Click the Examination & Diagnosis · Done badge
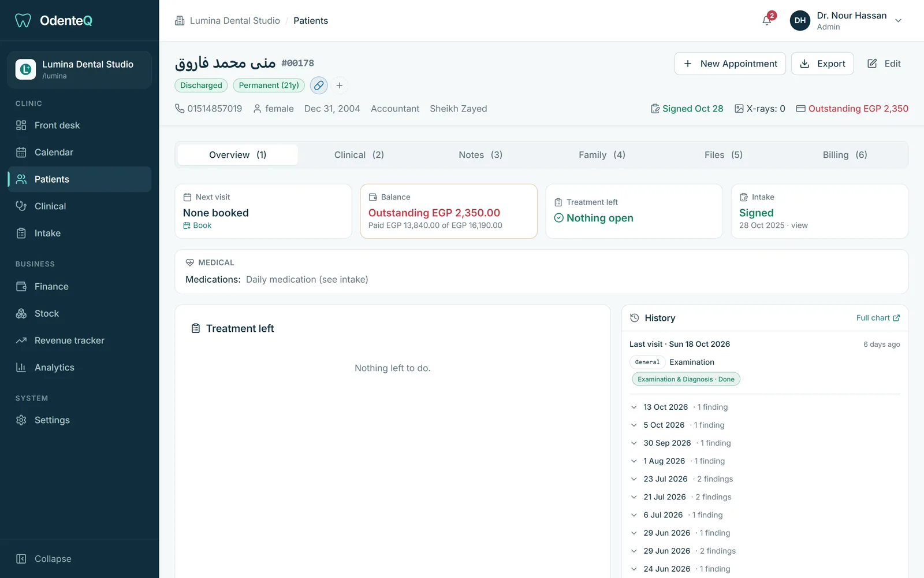This screenshot has height=578, width=924. [686, 379]
